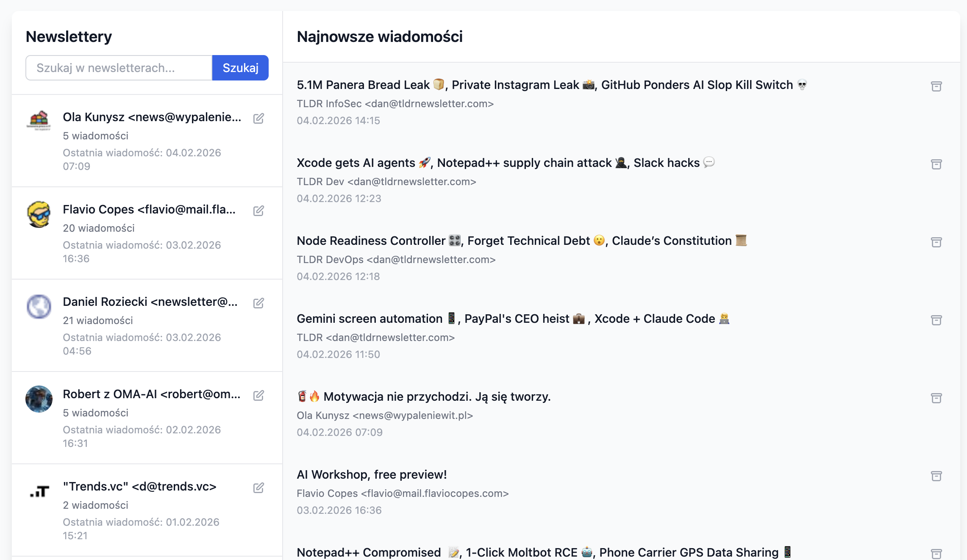Archive the Motywacja nie przychodzi message
The height and width of the screenshot is (560, 967).
coord(936,398)
